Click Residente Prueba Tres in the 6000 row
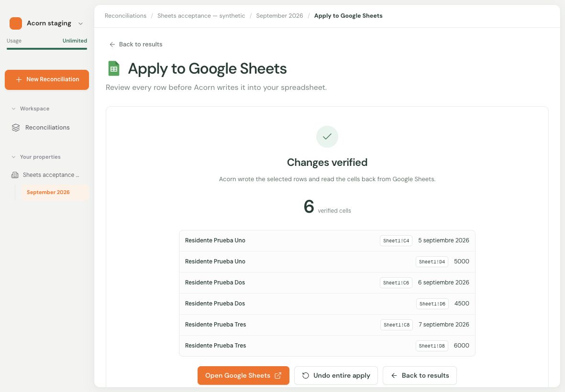Image resolution: width=565 pixels, height=392 pixels. [x=215, y=346]
